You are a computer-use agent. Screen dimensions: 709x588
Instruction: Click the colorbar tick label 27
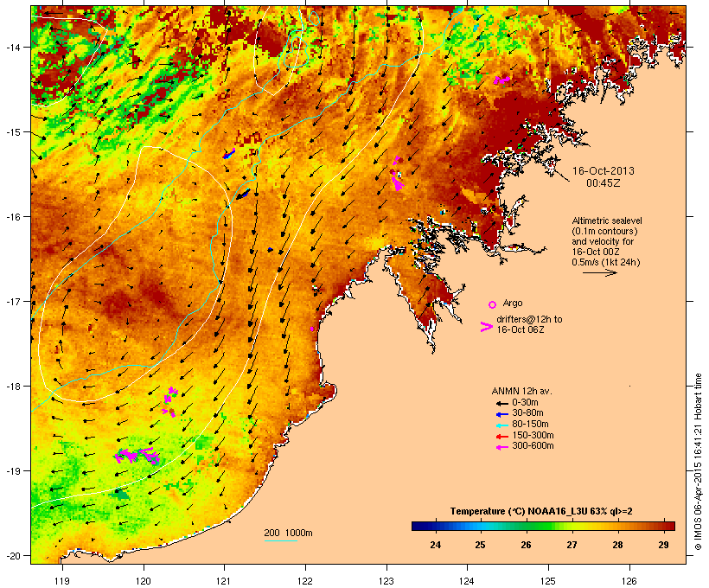click(572, 545)
